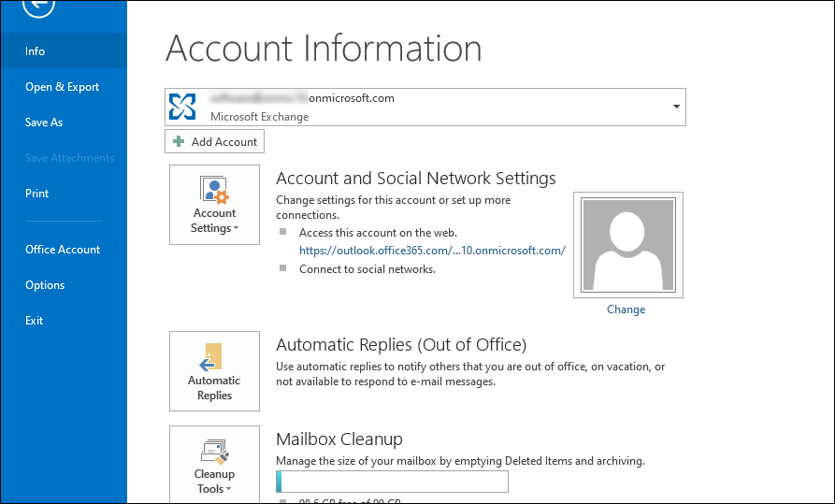Click the Microsoft Exchange account icon
This screenshot has height=504, width=835.
click(182, 107)
